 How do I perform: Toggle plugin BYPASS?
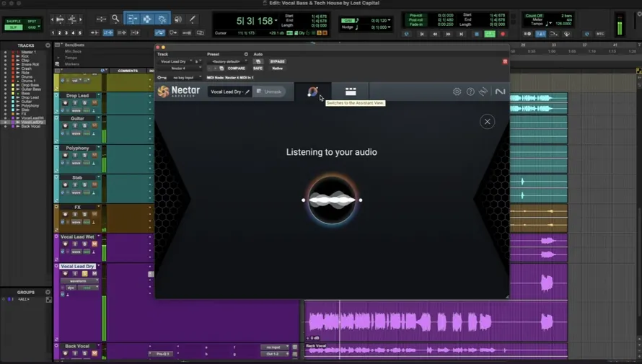pos(277,61)
